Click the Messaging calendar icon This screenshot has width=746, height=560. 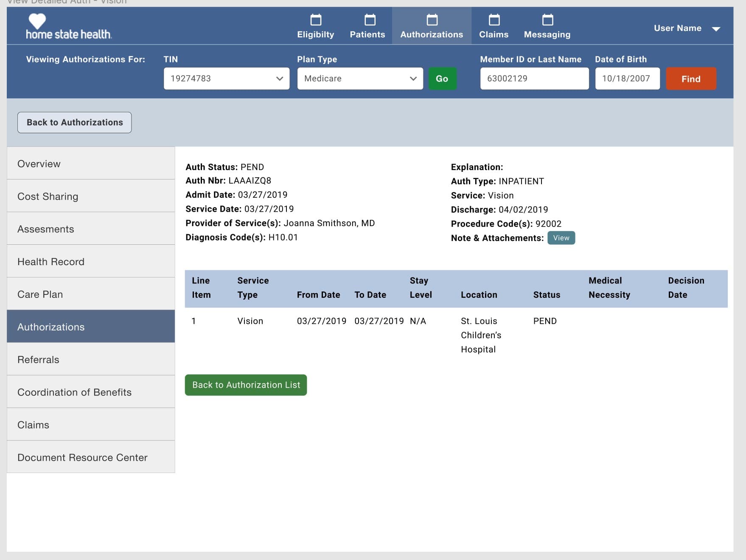point(548,20)
